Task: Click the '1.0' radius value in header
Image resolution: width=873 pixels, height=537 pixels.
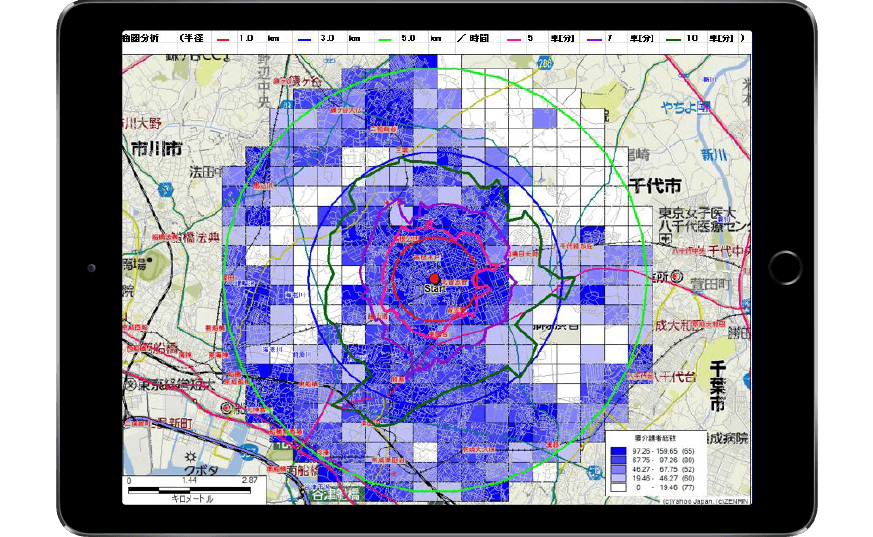Action: (x=246, y=38)
